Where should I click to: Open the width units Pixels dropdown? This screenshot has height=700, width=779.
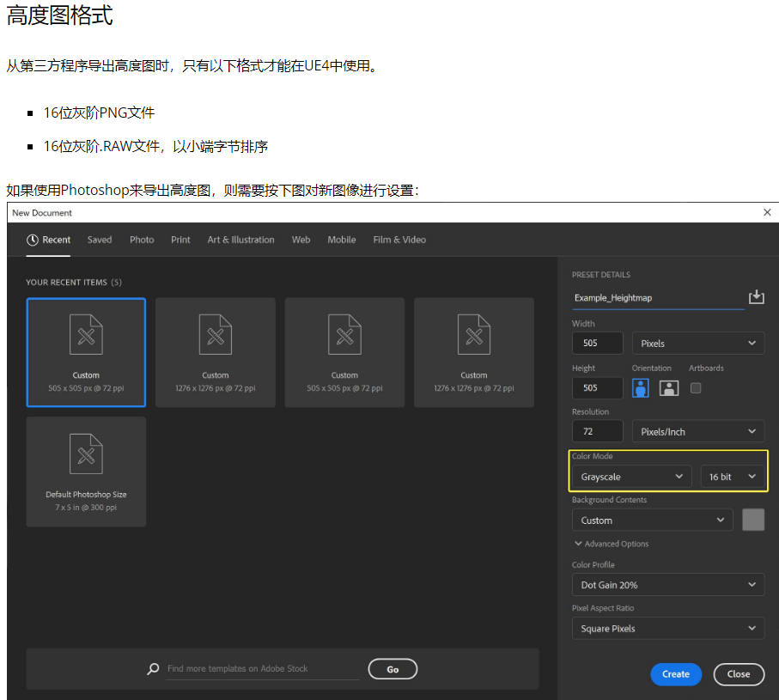pyautogui.click(x=698, y=344)
